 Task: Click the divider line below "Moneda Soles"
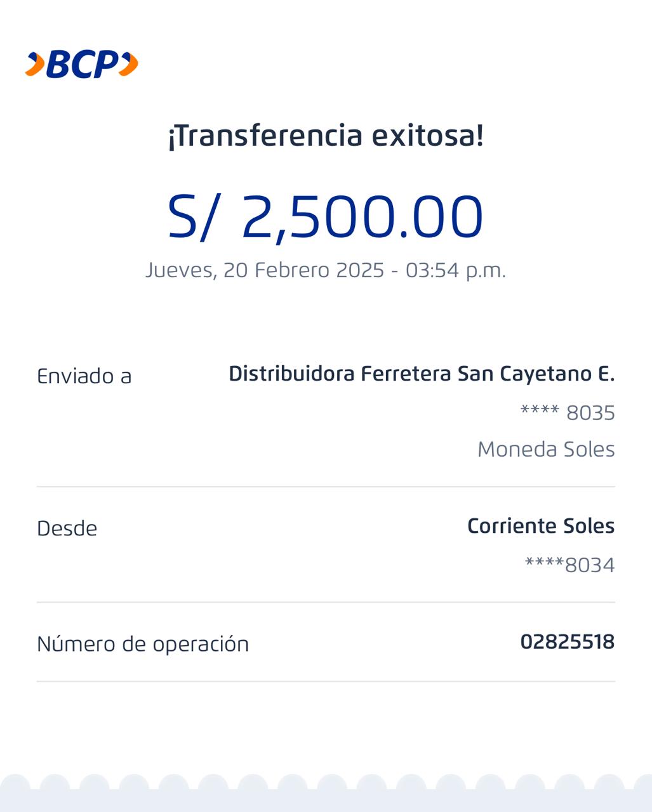pos(326,487)
